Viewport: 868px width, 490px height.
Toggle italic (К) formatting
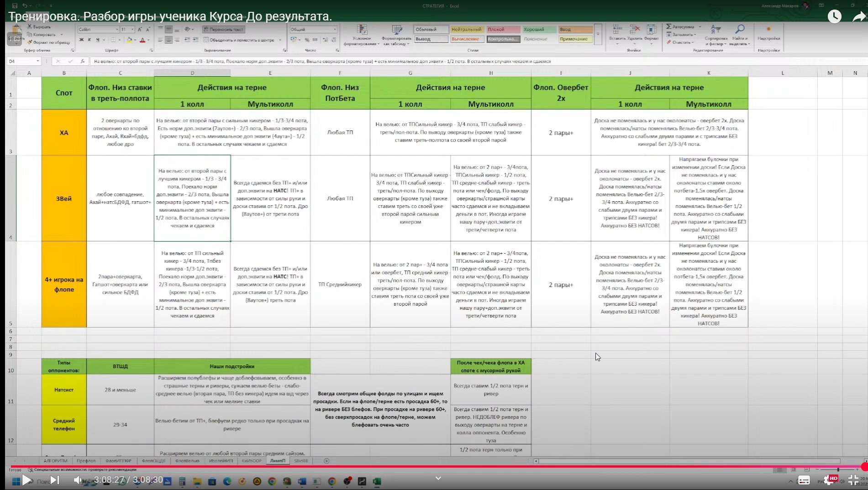pyautogui.click(x=89, y=40)
